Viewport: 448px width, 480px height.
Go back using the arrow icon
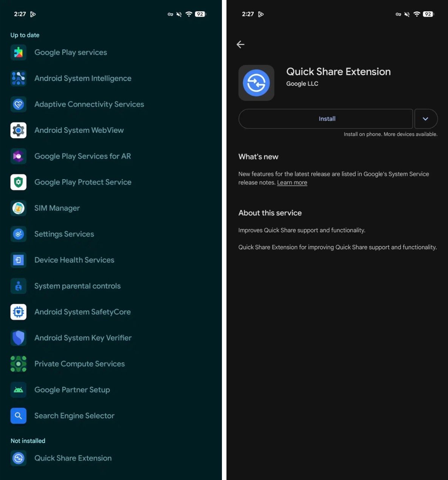click(x=240, y=45)
